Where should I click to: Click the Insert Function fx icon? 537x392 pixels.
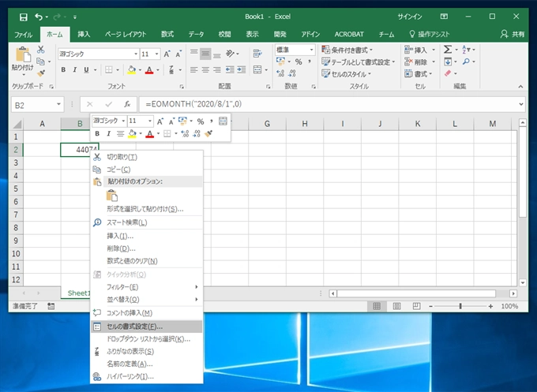point(127,104)
